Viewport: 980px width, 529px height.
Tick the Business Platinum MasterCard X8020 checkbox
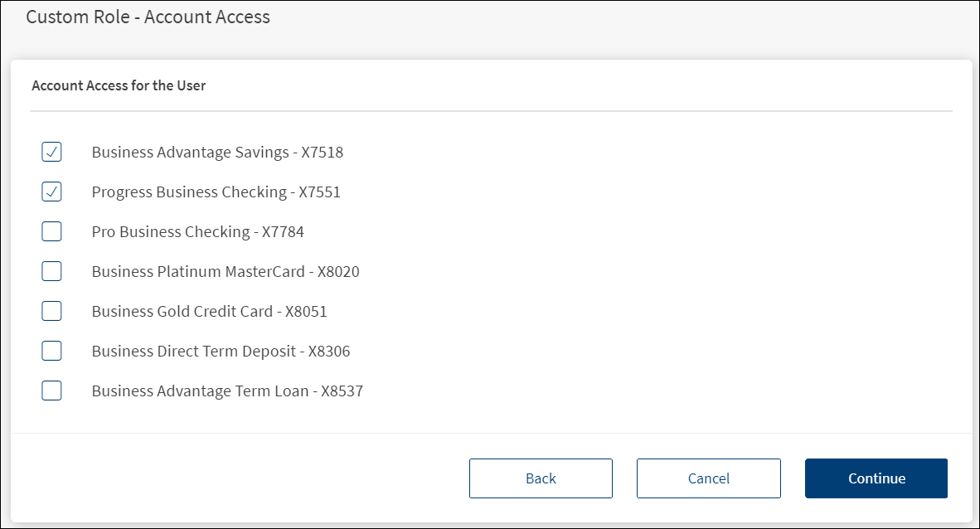click(x=51, y=271)
